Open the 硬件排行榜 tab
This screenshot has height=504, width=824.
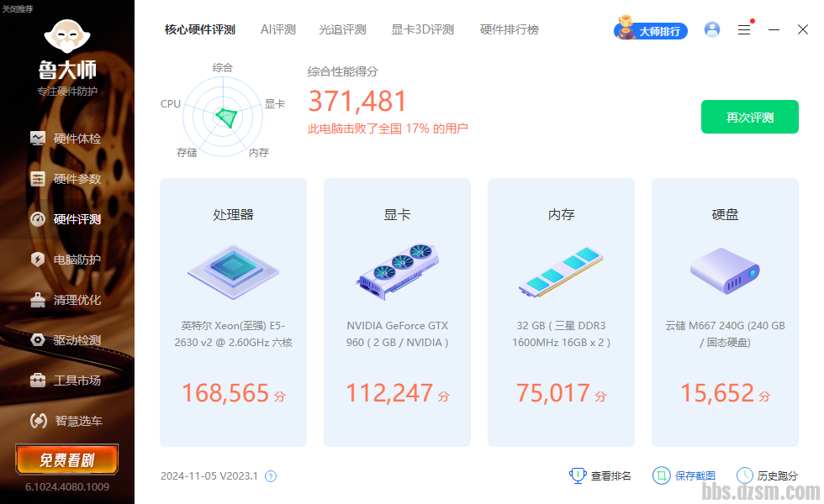tap(509, 29)
